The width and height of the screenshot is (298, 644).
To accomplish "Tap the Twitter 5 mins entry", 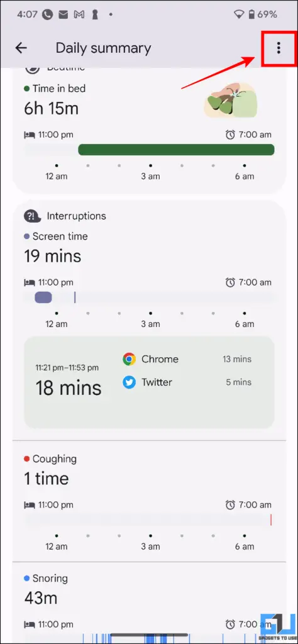I will tap(187, 382).
